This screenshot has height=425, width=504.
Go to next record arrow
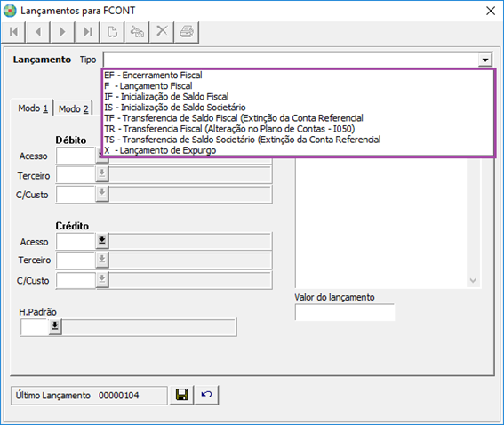[x=63, y=32]
